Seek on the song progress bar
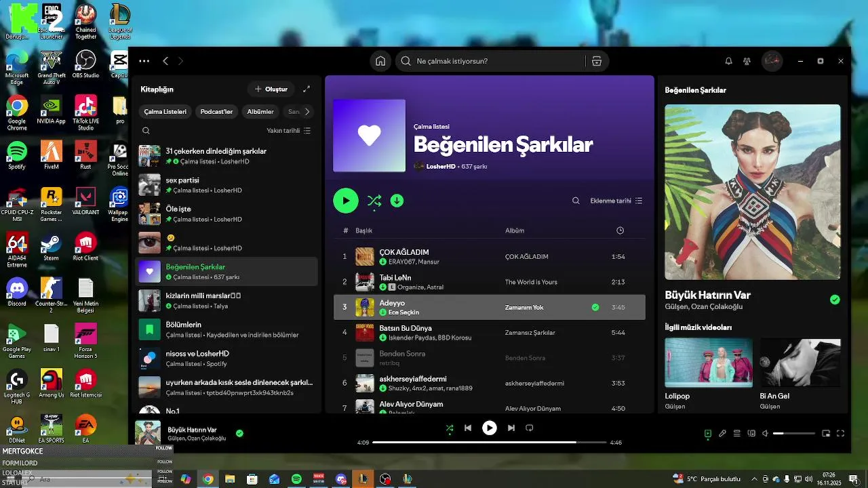 pos(489,442)
